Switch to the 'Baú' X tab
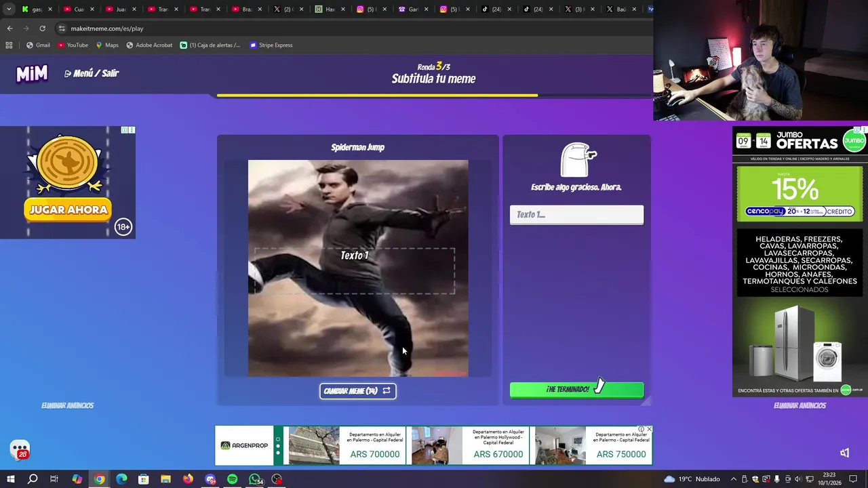The width and height of the screenshot is (868, 488). (x=620, y=9)
